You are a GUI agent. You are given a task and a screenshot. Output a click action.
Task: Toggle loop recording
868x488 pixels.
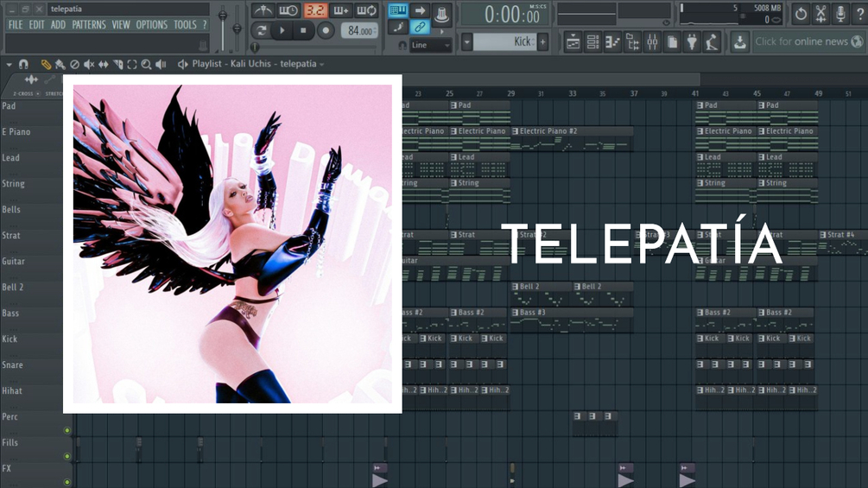click(x=366, y=10)
